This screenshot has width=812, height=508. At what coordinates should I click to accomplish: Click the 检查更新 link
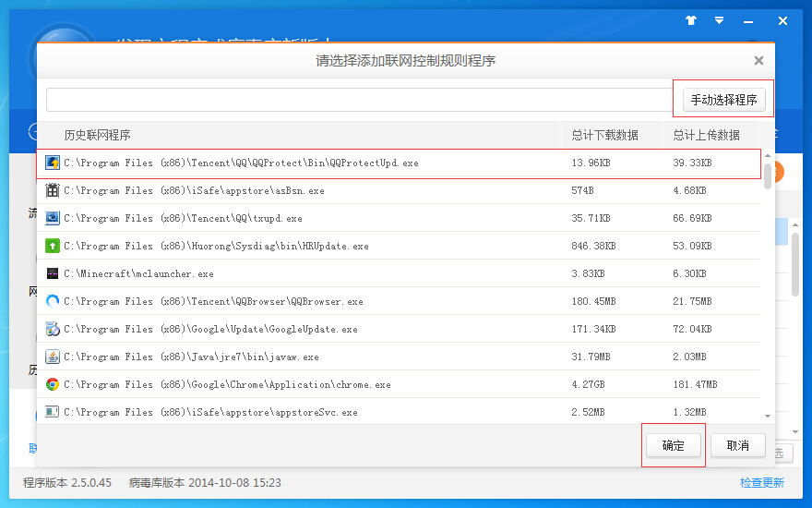[x=761, y=482]
